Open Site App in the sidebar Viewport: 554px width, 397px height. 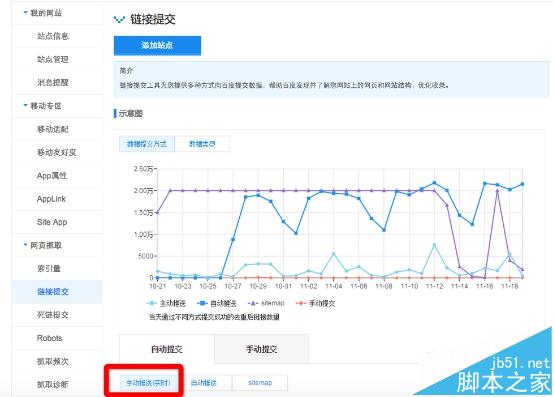coord(52,222)
